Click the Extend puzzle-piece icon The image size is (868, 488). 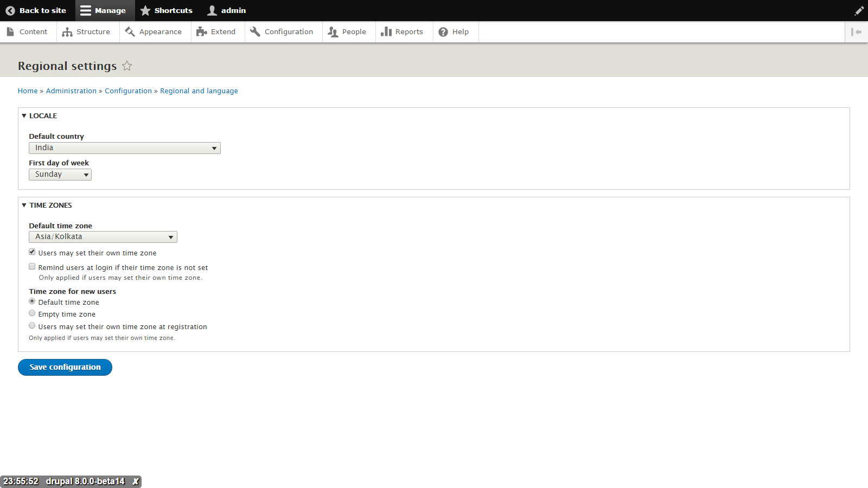201,31
